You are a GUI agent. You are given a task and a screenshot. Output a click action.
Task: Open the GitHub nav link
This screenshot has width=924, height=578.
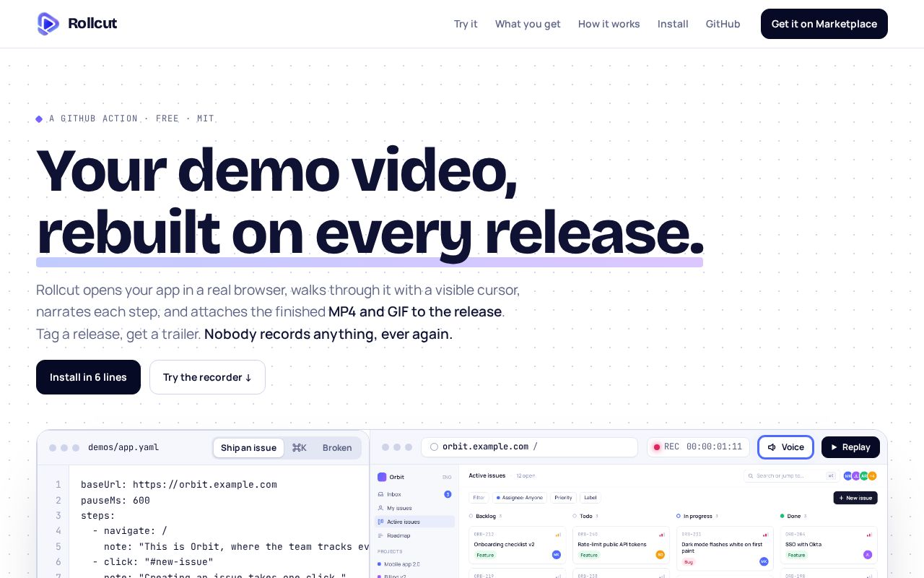(723, 24)
